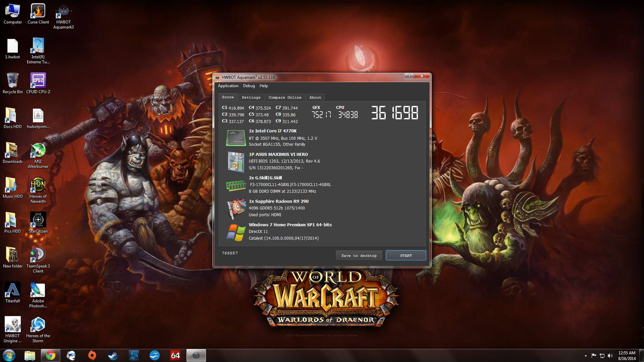Launch Heroes of the Storm shortcut
The height and width of the screenshot is (362, 644).
coord(38,330)
